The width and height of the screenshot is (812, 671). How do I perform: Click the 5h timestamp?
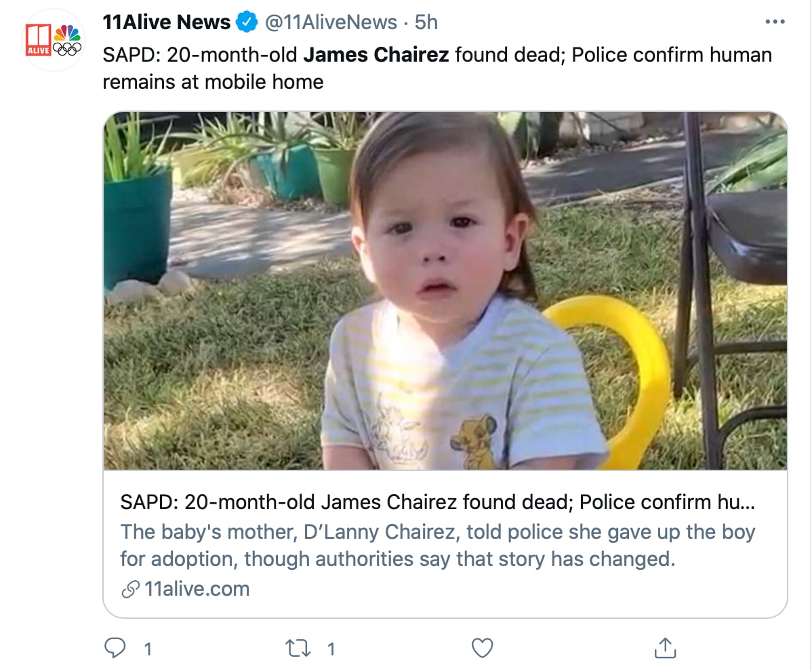(426, 22)
